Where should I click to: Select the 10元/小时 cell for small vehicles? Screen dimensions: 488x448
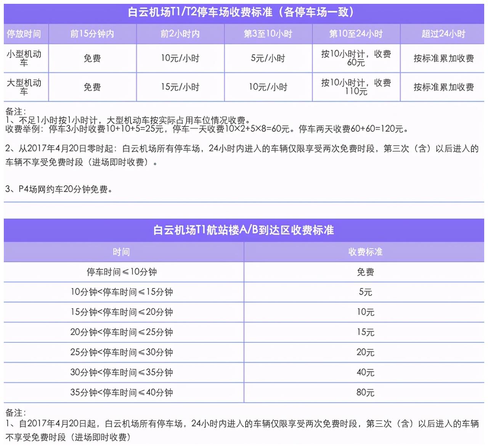coord(180,58)
